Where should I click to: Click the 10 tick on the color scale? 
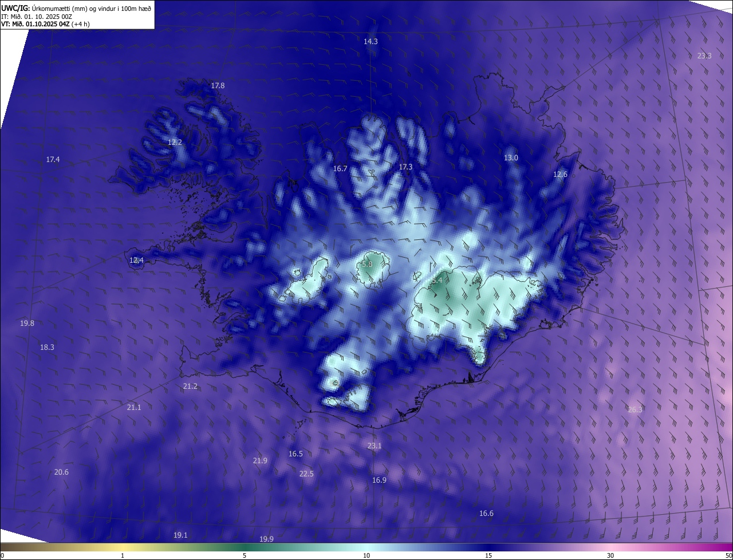pos(366,555)
